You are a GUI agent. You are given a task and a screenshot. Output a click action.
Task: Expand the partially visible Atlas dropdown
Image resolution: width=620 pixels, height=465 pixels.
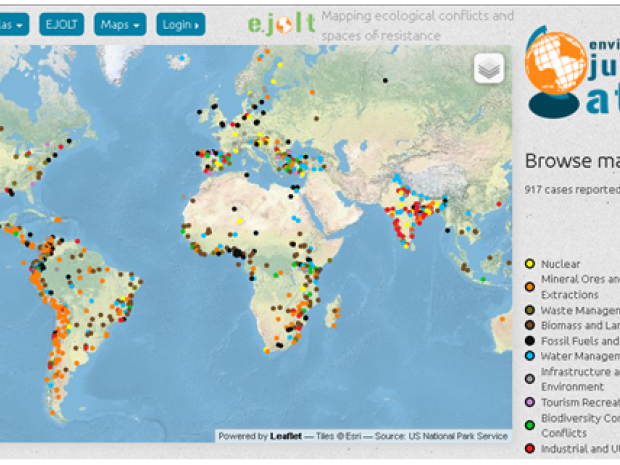tap(13, 24)
